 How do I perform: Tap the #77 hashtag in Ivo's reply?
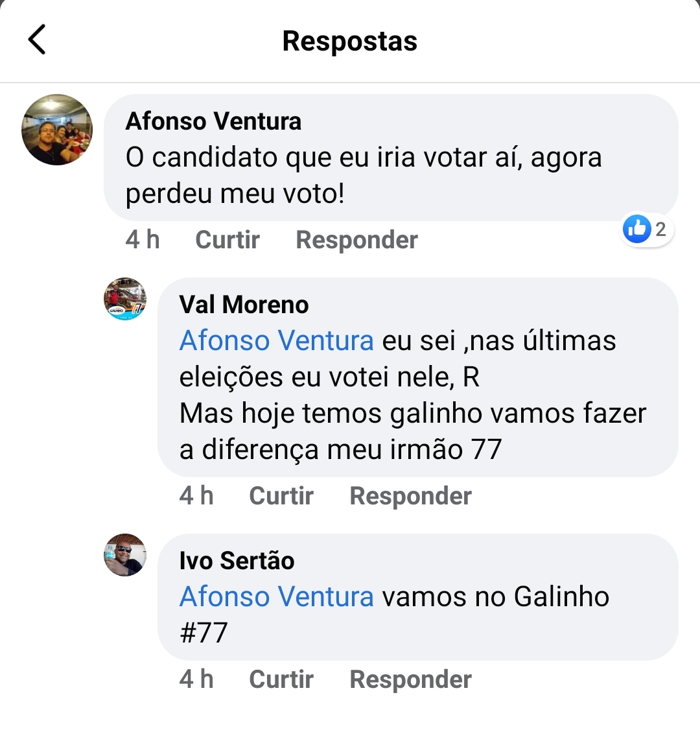(x=204, y=633)
